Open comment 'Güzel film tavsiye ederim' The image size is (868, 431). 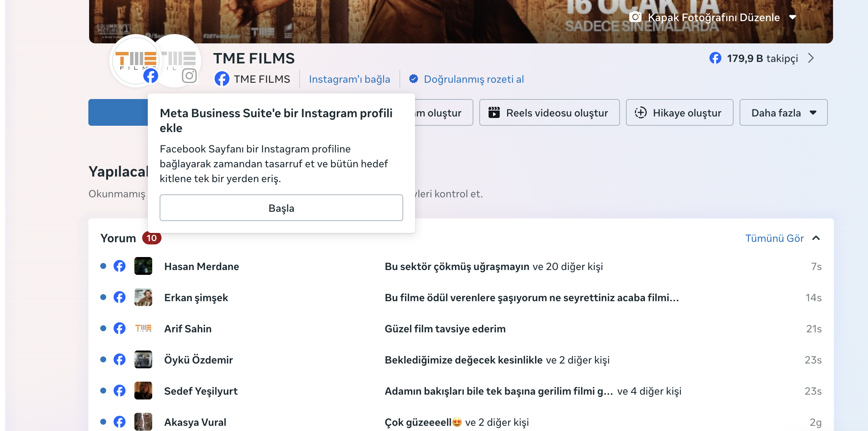[445, 329]
